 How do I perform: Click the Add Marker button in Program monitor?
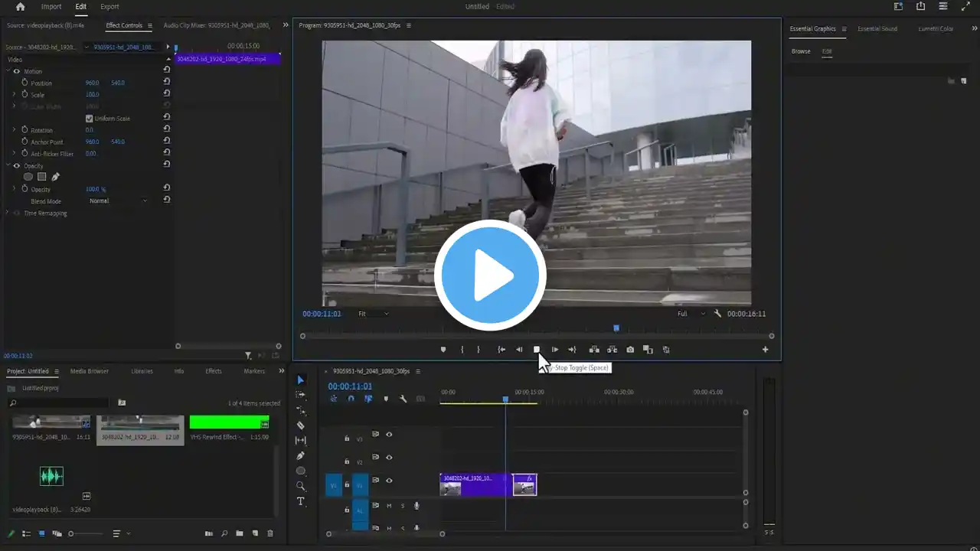click(443, 350)
